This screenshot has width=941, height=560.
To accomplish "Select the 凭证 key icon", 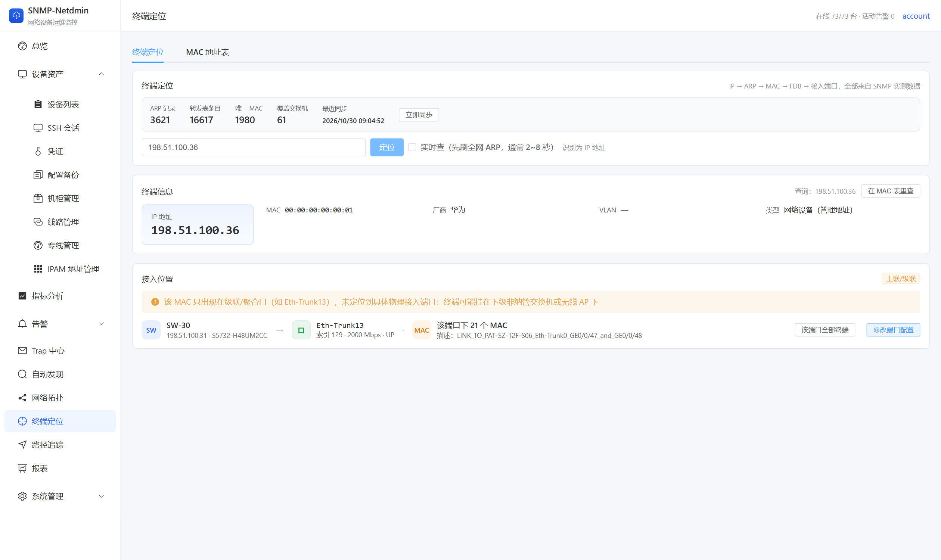I will tap(38, 151).
